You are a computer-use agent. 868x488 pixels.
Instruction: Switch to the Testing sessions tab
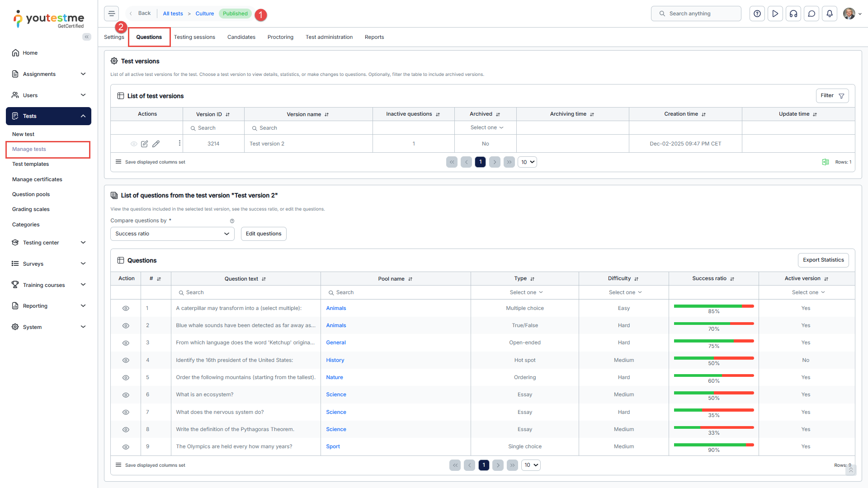click(x=194, y=37)
